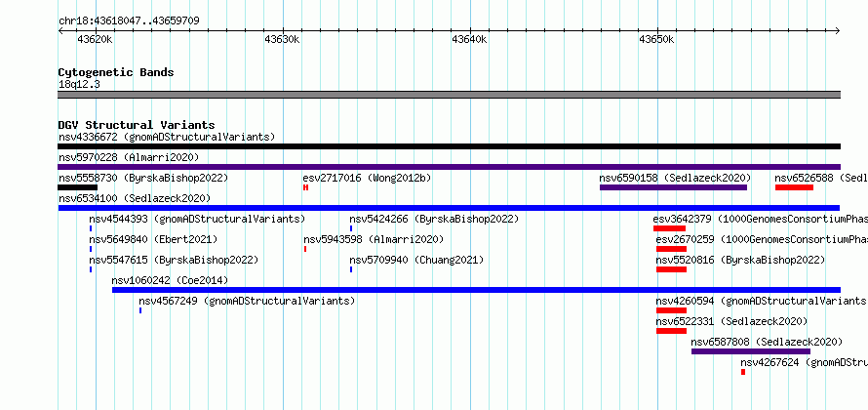Select the blue nsv1060242 Coe2014 bar
Viewport: 868px width, 410px height.
[476, 290]
